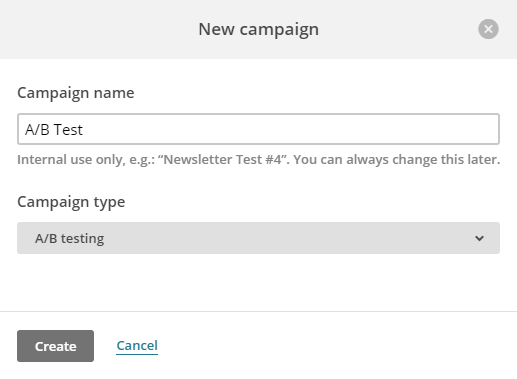
Task: Place cursor after A/B Test text
Action: tap(83, 130)
